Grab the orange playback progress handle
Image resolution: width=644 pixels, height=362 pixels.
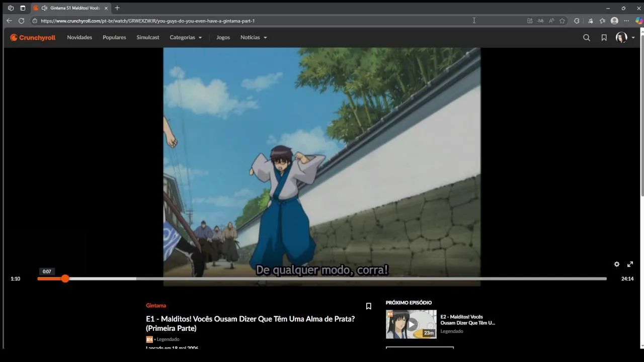65,279
